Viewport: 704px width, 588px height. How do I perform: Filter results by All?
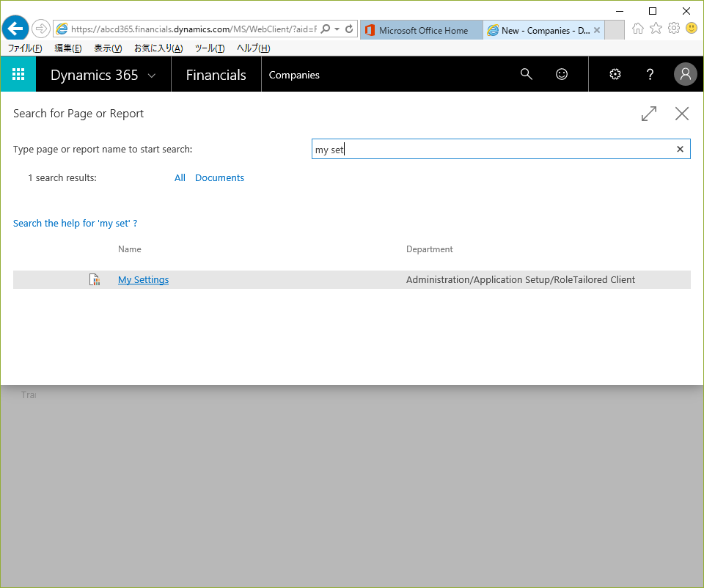click(x=180, y=178)
